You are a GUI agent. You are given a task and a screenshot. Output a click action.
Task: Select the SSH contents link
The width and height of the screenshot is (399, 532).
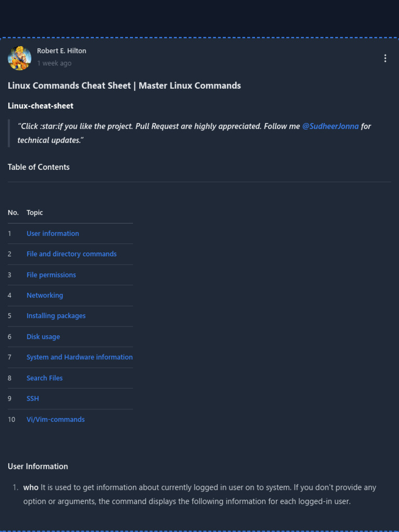[x=33, y=398]
